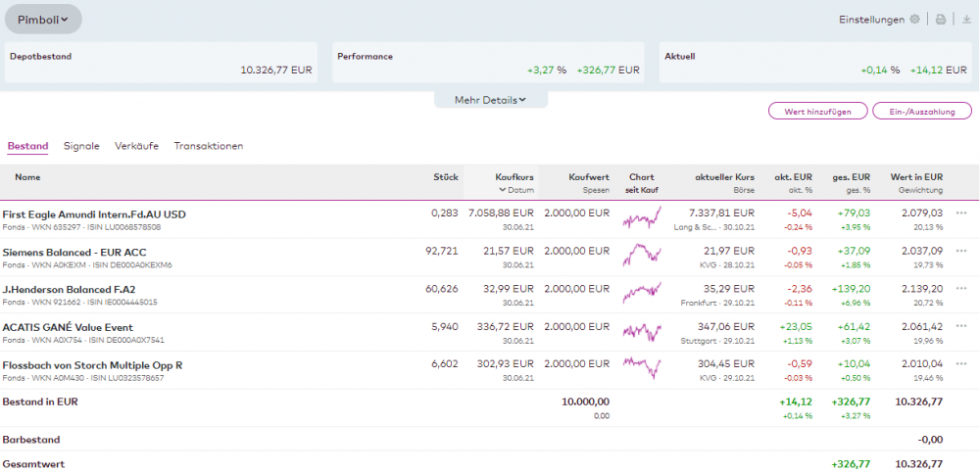Open ACATIS GANÉ Value Event fund link
The width and height of the screenshot is (980, 473).
point(68,327)
